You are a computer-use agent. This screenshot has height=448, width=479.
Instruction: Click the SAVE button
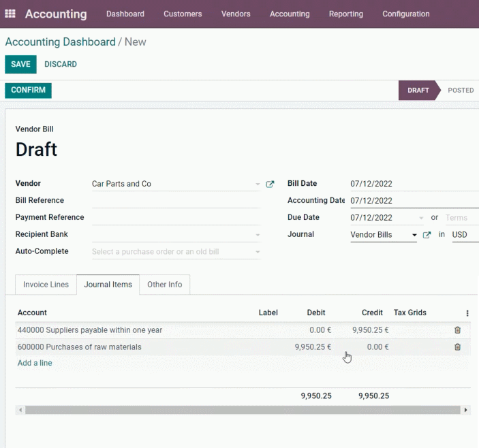coord(20,64)
